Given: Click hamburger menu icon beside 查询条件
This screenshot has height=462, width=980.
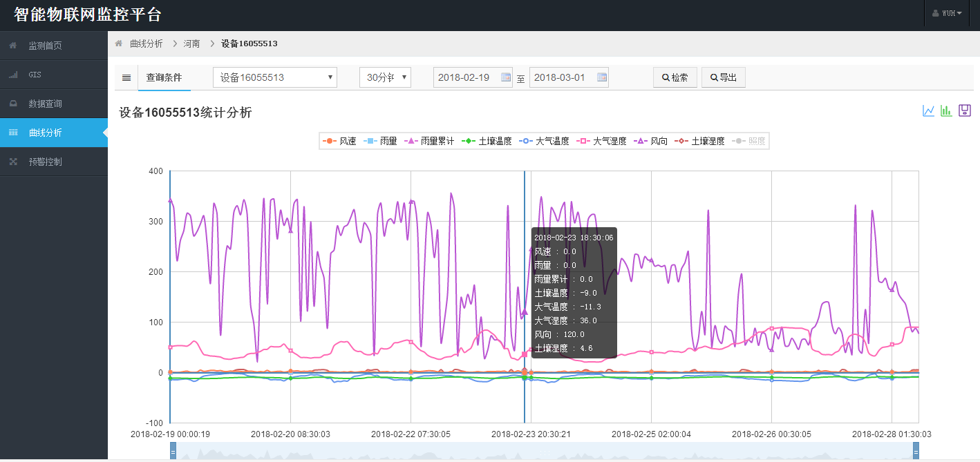Looking at the screenshot, I should pos(126,78).
